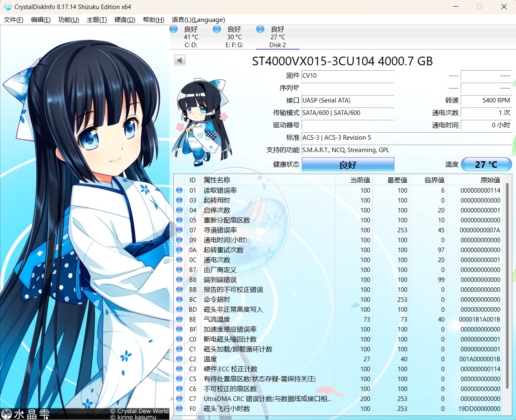
Task: Click the 原始值 column header
Action: pyautogui.click(x=475, y=180)
